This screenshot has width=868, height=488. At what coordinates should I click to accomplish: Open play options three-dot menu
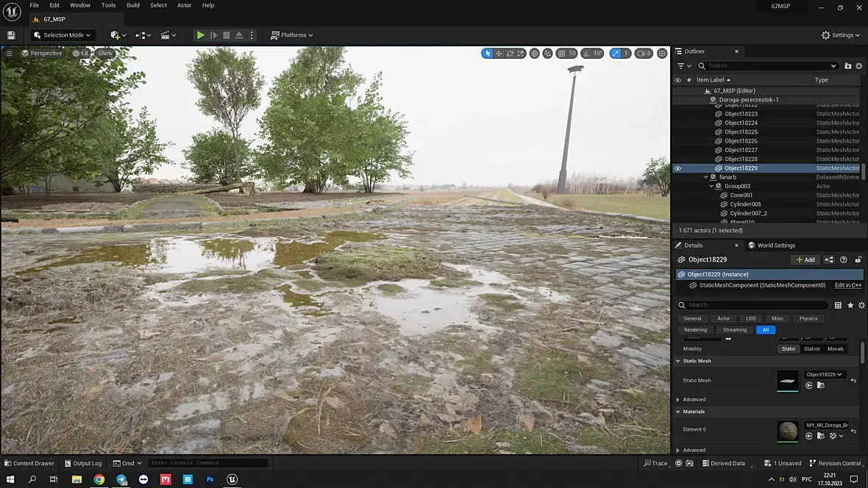point(252,35)
